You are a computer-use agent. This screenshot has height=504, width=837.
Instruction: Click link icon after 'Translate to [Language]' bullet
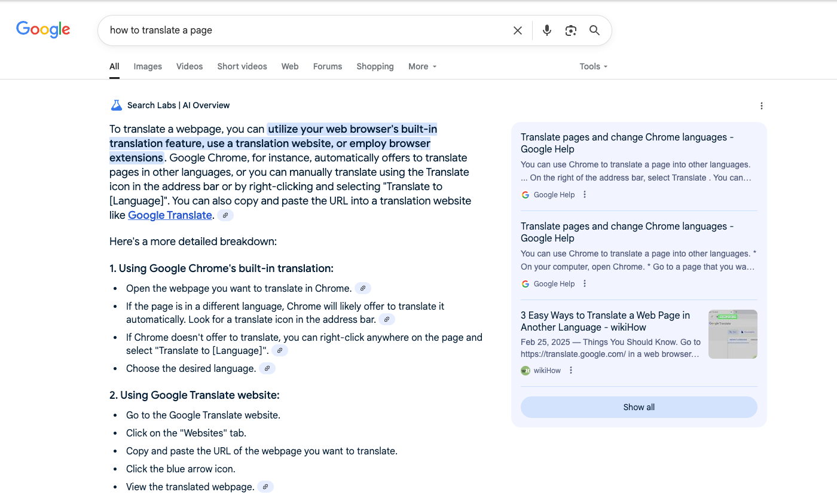click(x=280, y=350)
